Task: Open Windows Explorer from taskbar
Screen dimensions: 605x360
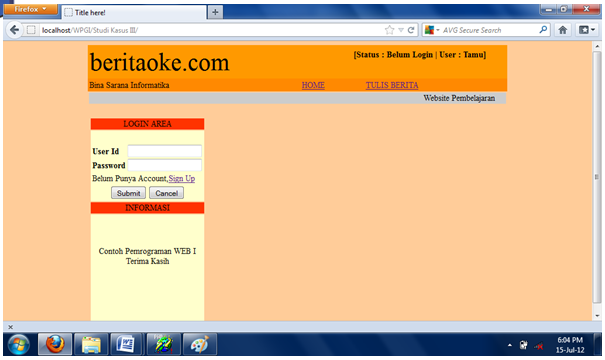Action: pos(91,344)
